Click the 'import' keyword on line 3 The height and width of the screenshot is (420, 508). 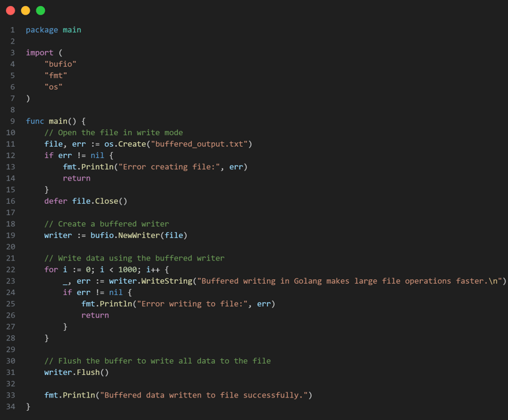(x=40, y=52)
